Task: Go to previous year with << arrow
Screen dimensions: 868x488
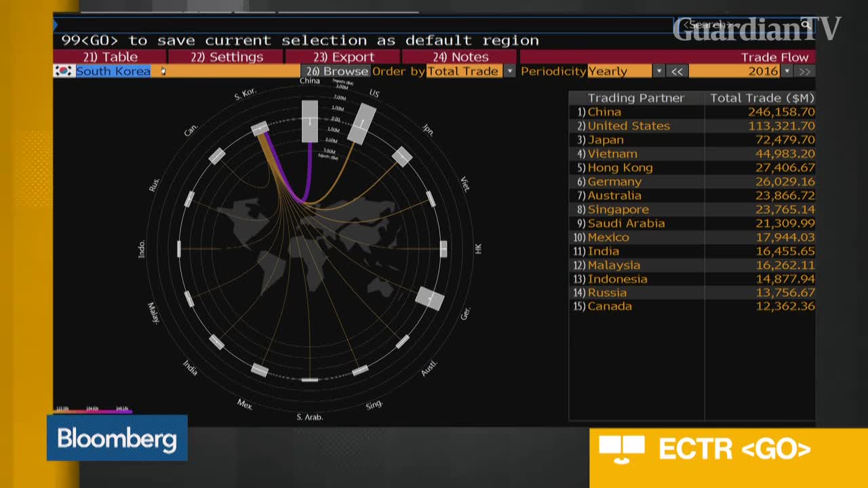Action: (x=676, y=71)
